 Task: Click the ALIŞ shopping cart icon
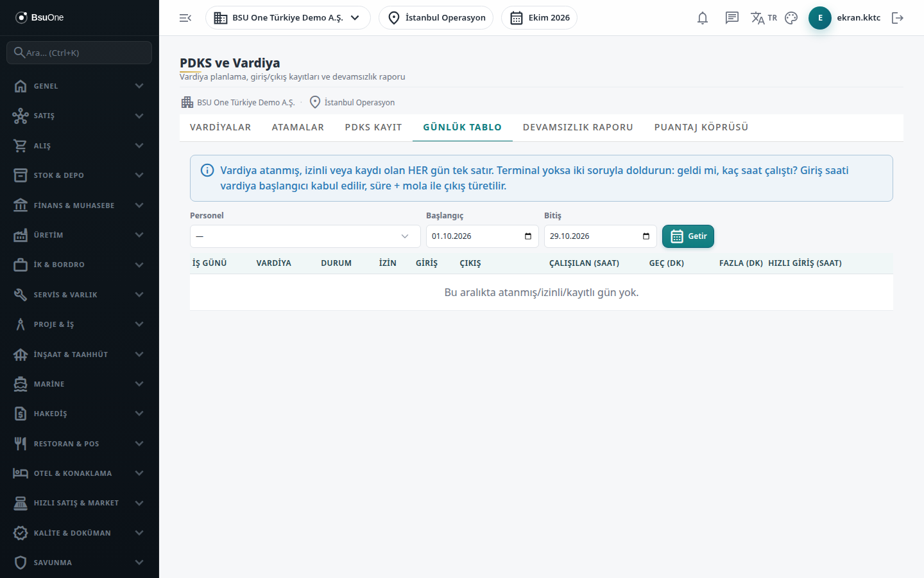(x=21, y=146)
